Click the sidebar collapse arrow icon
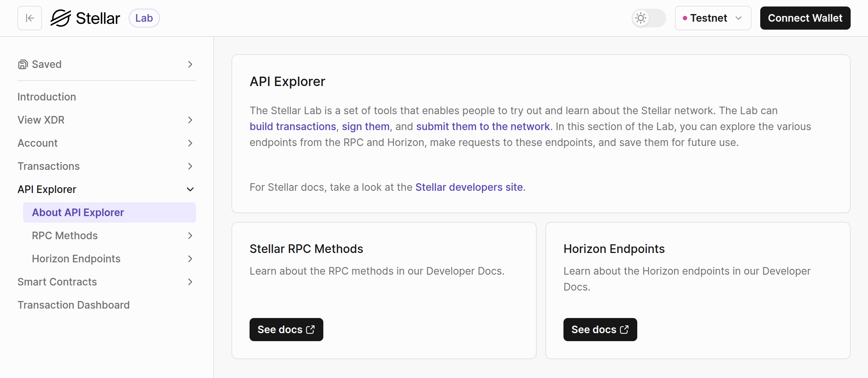Screen dimensions: 868x378 point(30,18)
